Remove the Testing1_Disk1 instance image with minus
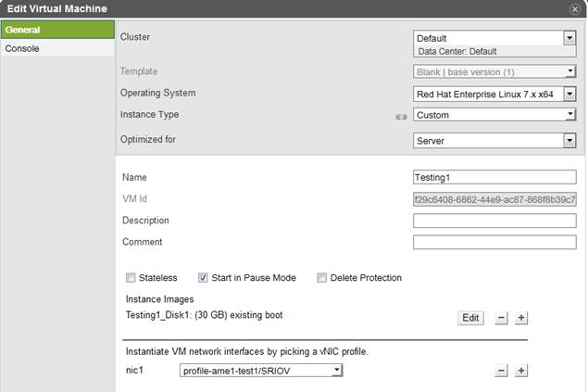Screen dimensions: 588x392 501,318
